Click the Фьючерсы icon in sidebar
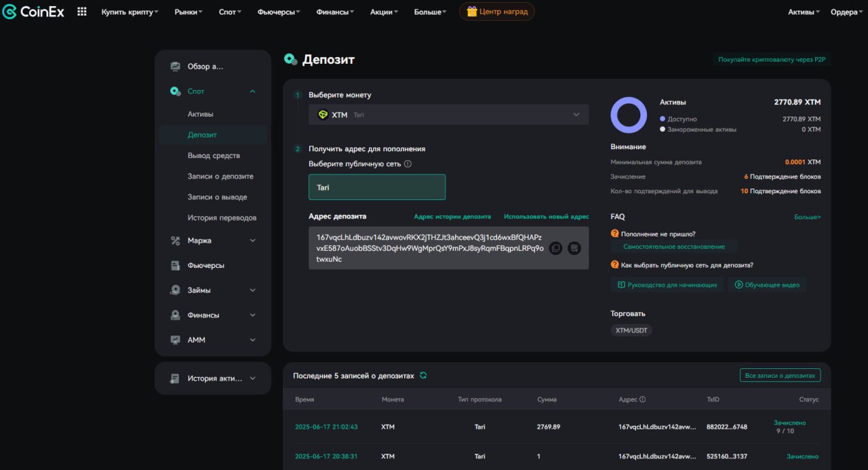 coord(175,265)
